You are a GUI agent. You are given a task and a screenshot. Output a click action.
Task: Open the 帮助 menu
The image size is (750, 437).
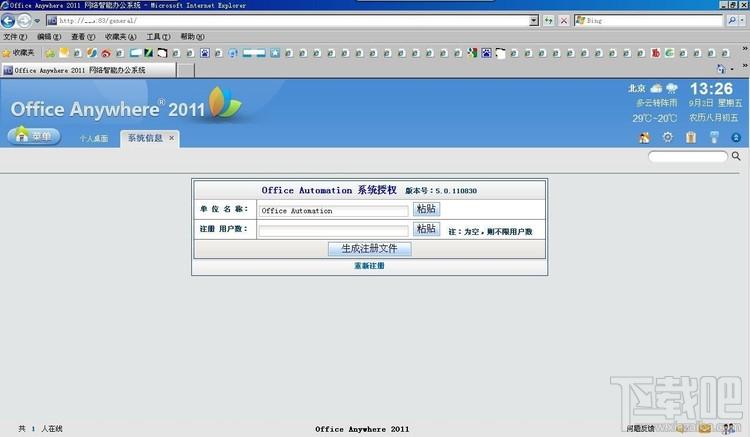(192, 37)
